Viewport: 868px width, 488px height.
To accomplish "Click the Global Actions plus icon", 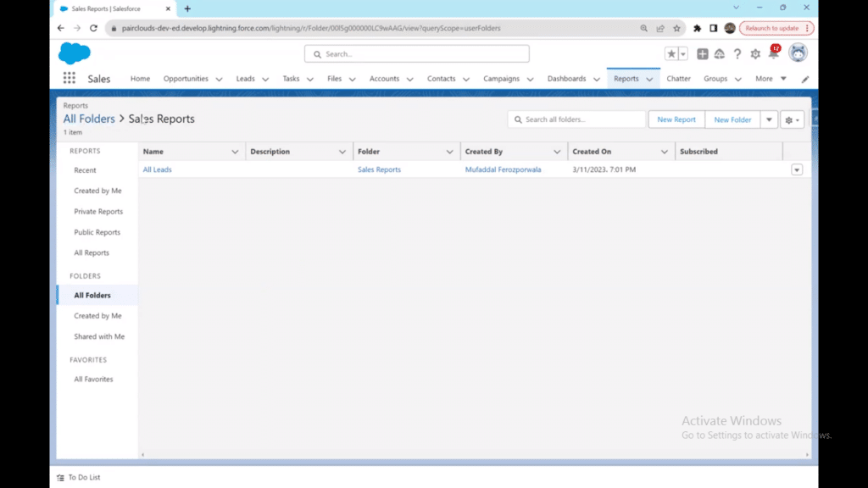I will pos(702,53).
